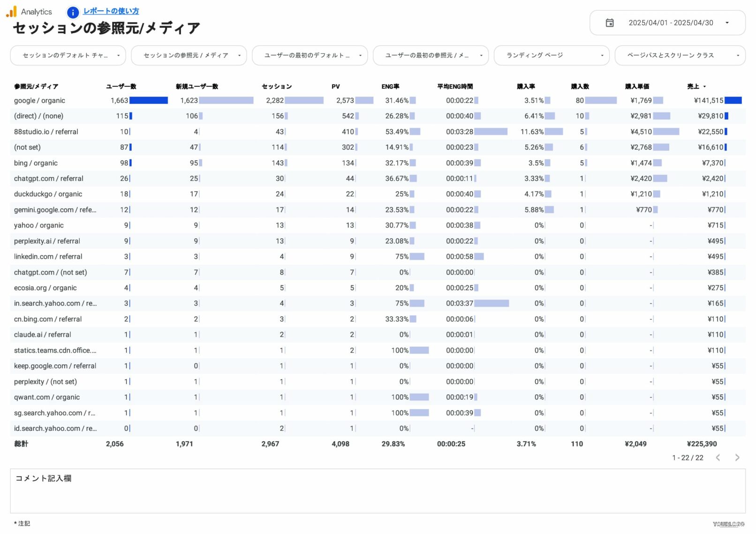Click the calendar icon in the date range selector
Viewport: 756px width, 534px height.
(610, 23)
